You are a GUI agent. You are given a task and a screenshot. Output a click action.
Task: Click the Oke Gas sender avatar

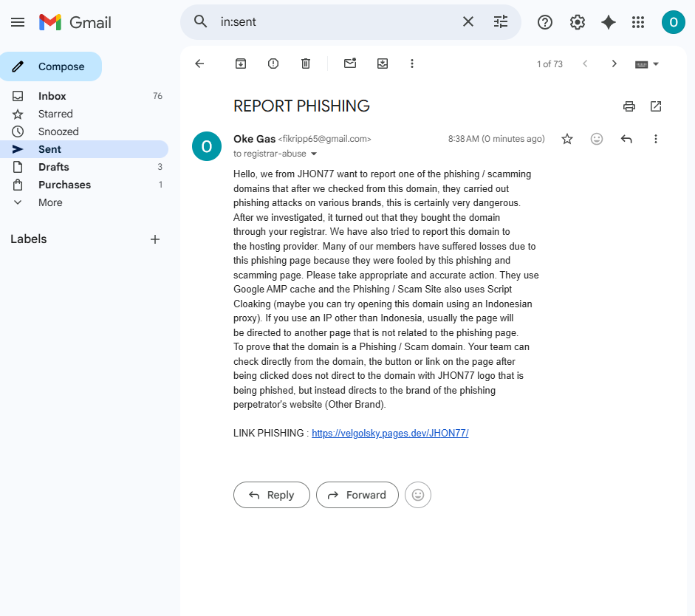207,146
